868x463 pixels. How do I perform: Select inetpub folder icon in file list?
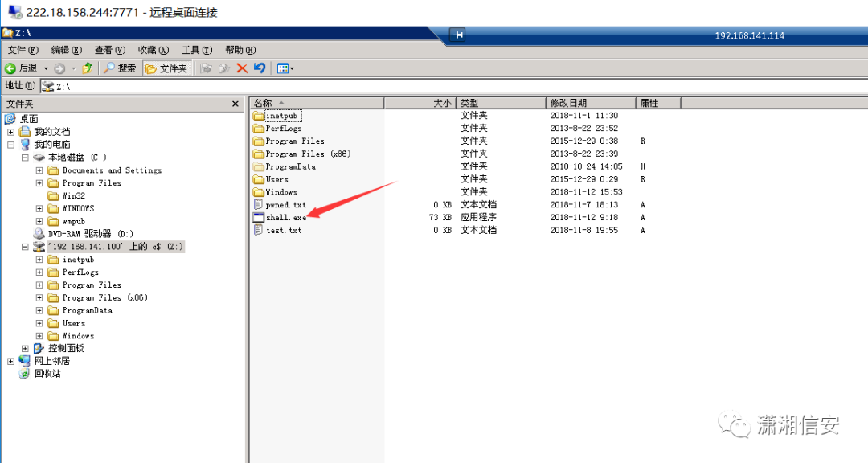click(x=259, y=116)
